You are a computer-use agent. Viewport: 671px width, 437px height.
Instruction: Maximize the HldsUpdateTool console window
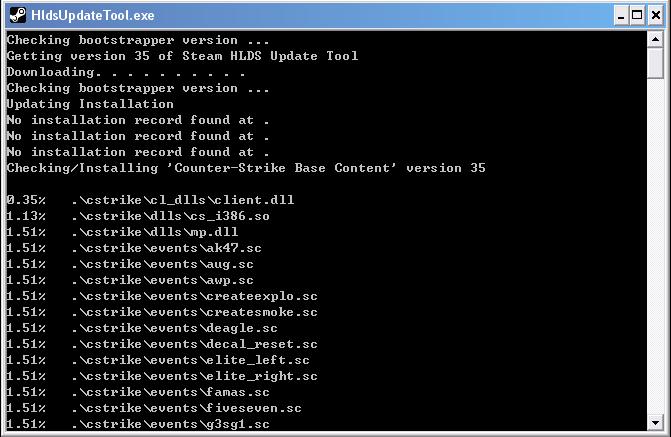(637, 15)
